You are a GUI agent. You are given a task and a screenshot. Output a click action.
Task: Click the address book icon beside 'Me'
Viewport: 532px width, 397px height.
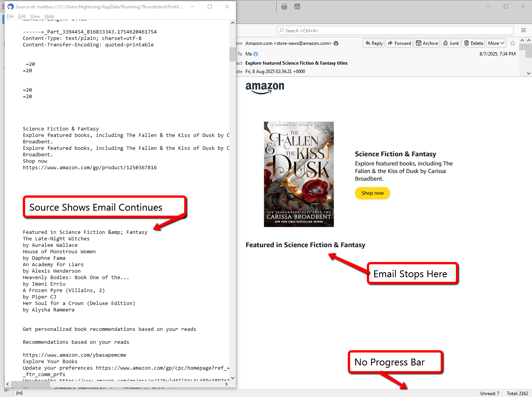(256, 54)
